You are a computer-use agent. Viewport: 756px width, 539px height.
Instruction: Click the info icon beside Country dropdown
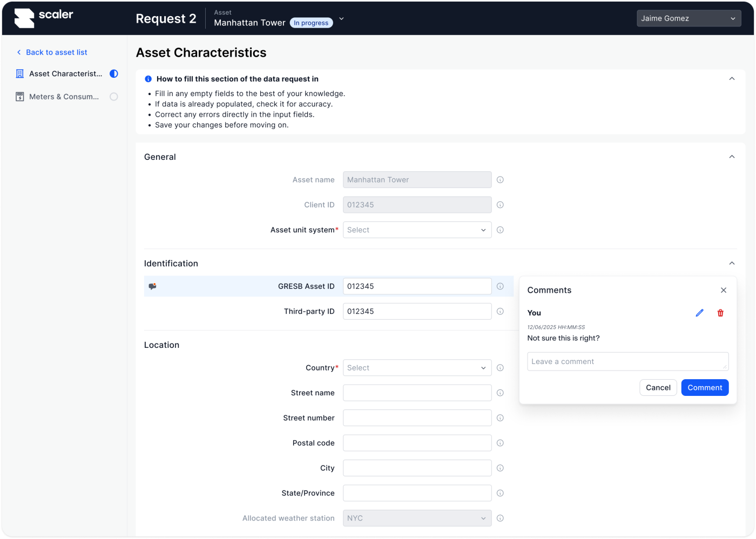pos(500,368)
